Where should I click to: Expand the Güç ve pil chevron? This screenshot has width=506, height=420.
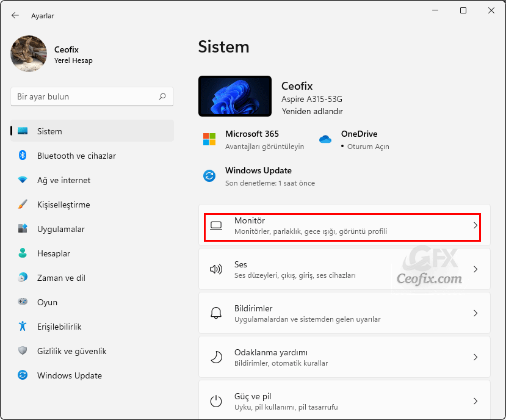point(475,401)
